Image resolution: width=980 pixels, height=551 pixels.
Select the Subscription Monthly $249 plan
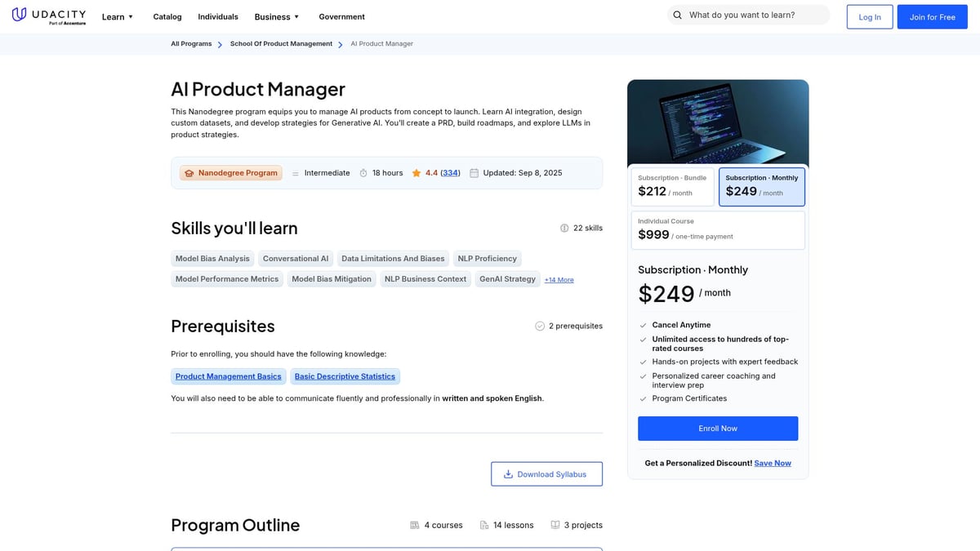pyautogui.click(x=762, y=187)
